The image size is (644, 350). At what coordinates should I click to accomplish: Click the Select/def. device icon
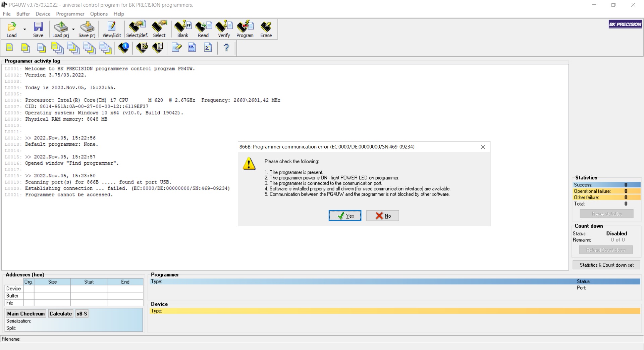coord(137,29)
